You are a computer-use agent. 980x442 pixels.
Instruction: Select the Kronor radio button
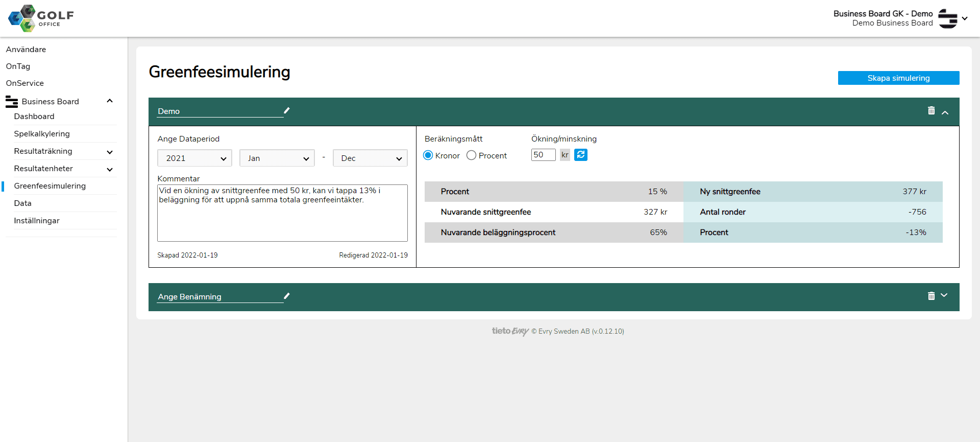click(428, 155)
